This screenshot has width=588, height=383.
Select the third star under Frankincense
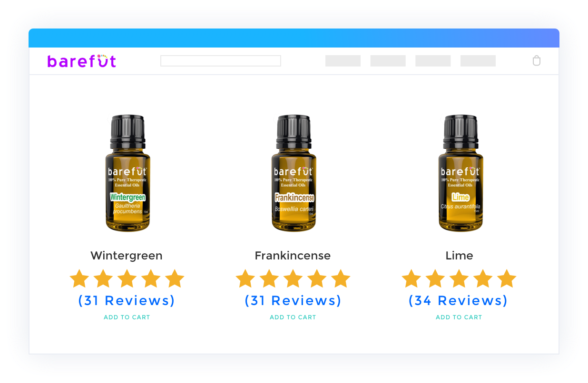pyautogui.click(x=293, y=278)
